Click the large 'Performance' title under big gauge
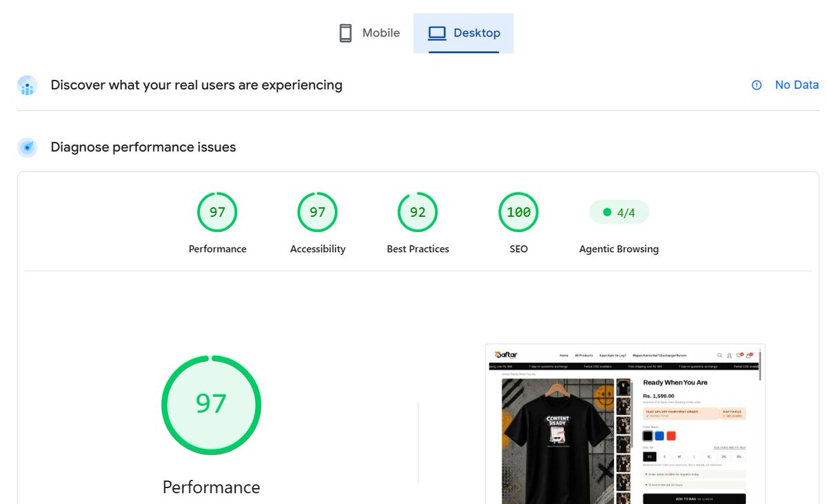827x504 pixels. 211,487
